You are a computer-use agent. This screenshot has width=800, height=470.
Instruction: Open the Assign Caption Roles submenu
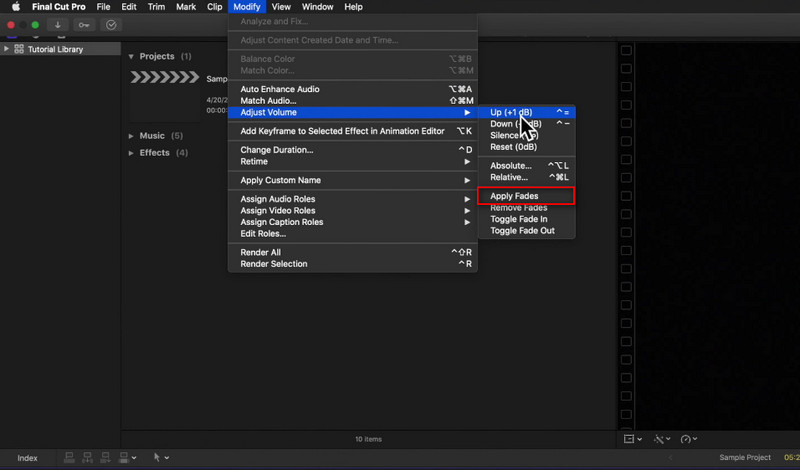click(353, 222)
